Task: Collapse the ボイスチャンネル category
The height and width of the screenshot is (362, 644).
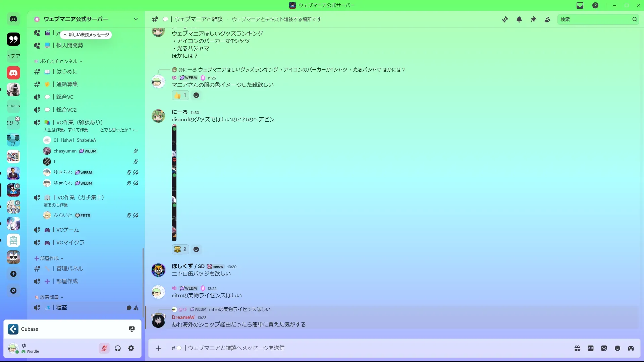Action: tap(58, 61)
